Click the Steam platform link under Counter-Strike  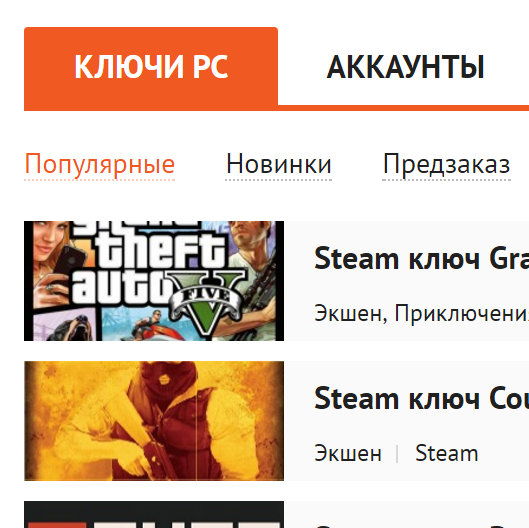(446, 453)
